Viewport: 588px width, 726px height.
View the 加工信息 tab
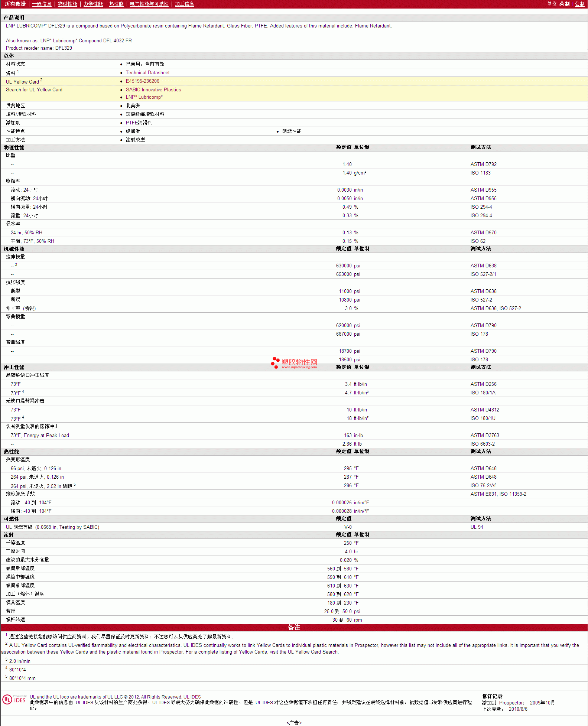(184, 4)
